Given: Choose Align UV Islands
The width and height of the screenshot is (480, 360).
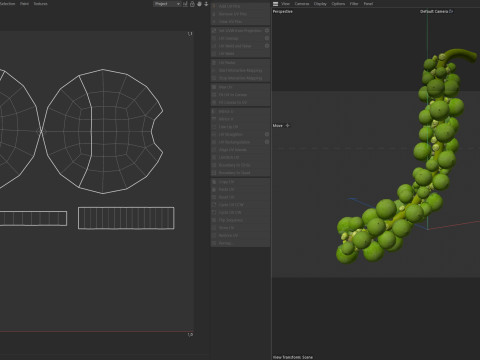Looking at the screenshot, I should pyautogui.click(x=240, y=150).
